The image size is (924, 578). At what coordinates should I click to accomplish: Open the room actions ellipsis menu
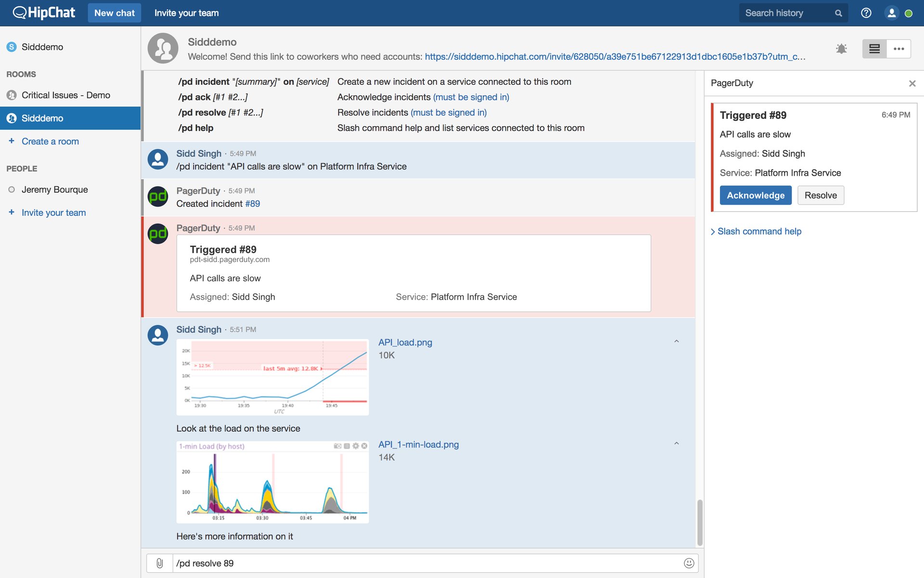pyautogui.click(x=898, y=49)
